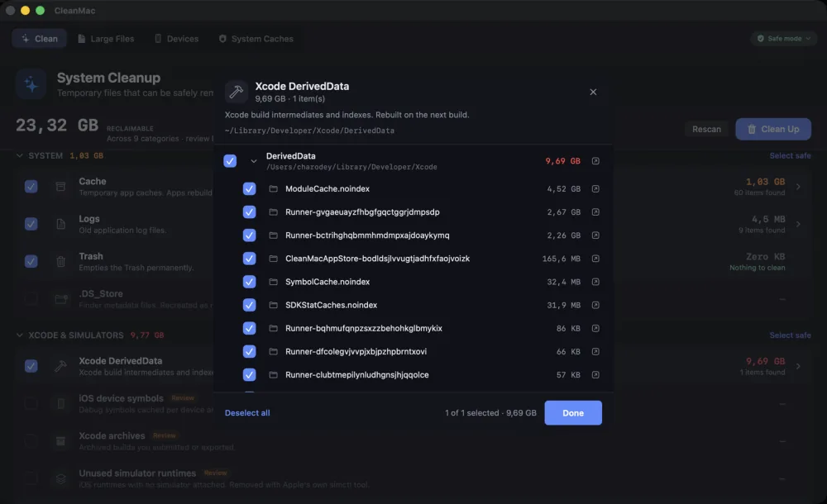This screenshot has width=827, height=504.
Task: Click the Cache archive box icon
Action: click(60, 187)
